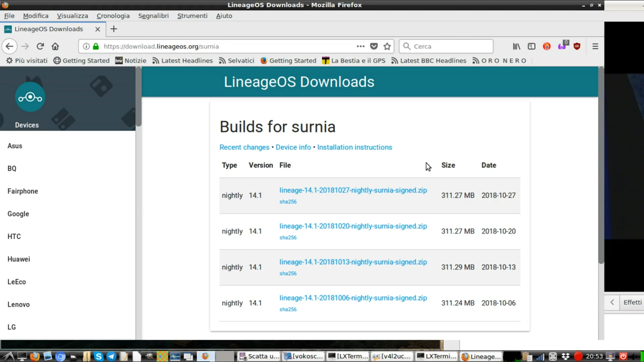
Task: Open the Strumenti menu
Action: 192,16
